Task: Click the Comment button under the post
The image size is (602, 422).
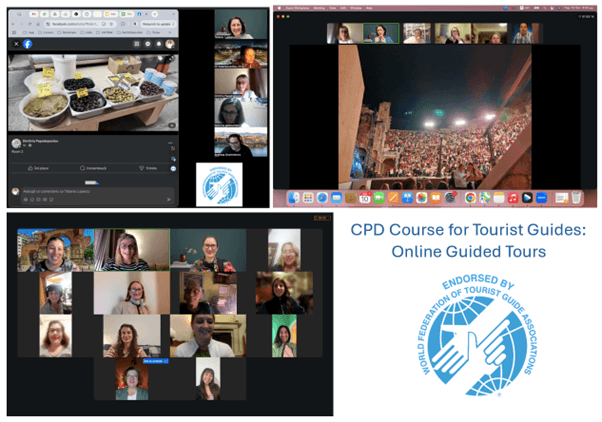Action: click(91, 168)
